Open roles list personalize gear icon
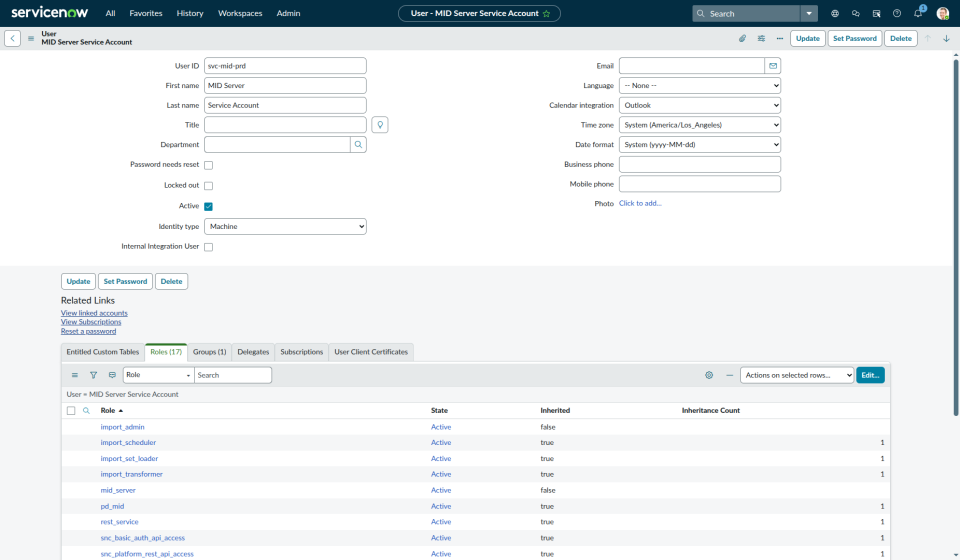The height and width of the screenshot is (560, 960). pyautogui.click(x=709, y=375)
